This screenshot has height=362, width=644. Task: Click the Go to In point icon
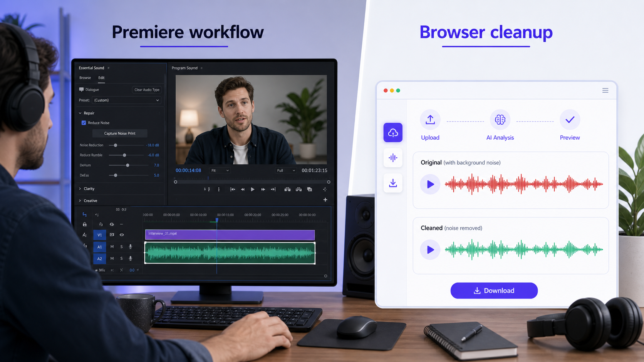coord(233,189)
